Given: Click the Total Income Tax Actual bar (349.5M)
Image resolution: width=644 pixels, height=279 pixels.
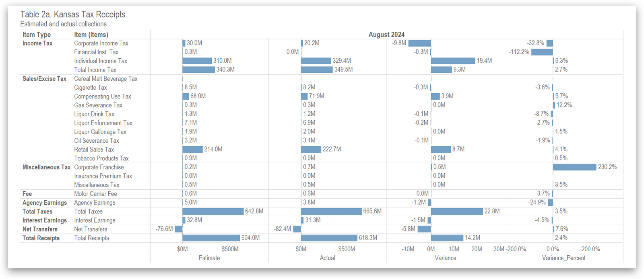Looking at the screenshot, I should [317, 70].
